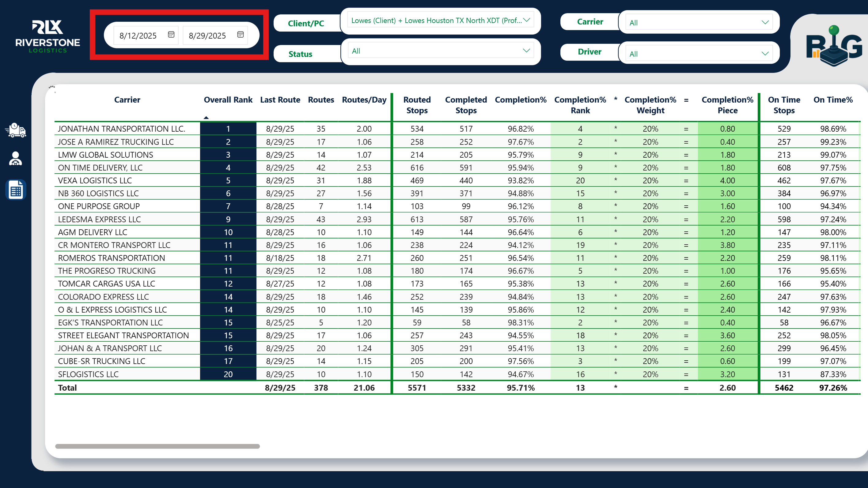Open the Carrier filter dropdown

coord(765,23)
